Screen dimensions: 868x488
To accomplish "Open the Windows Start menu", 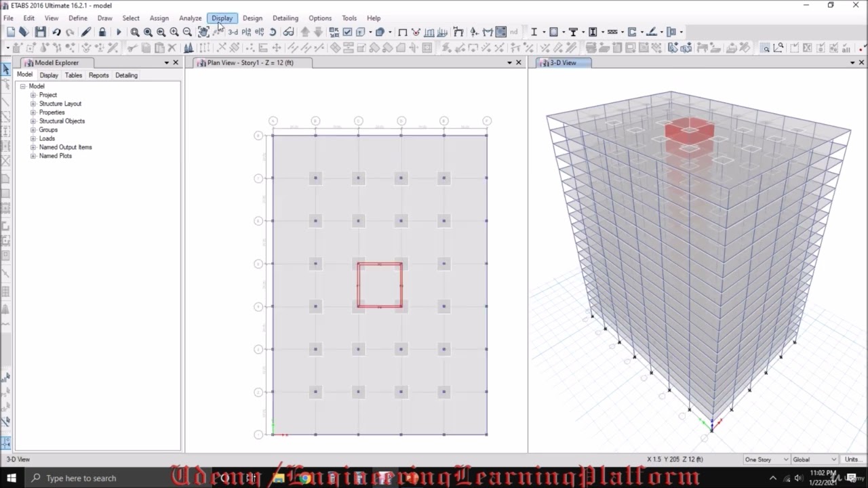I will tap(11, 478).
